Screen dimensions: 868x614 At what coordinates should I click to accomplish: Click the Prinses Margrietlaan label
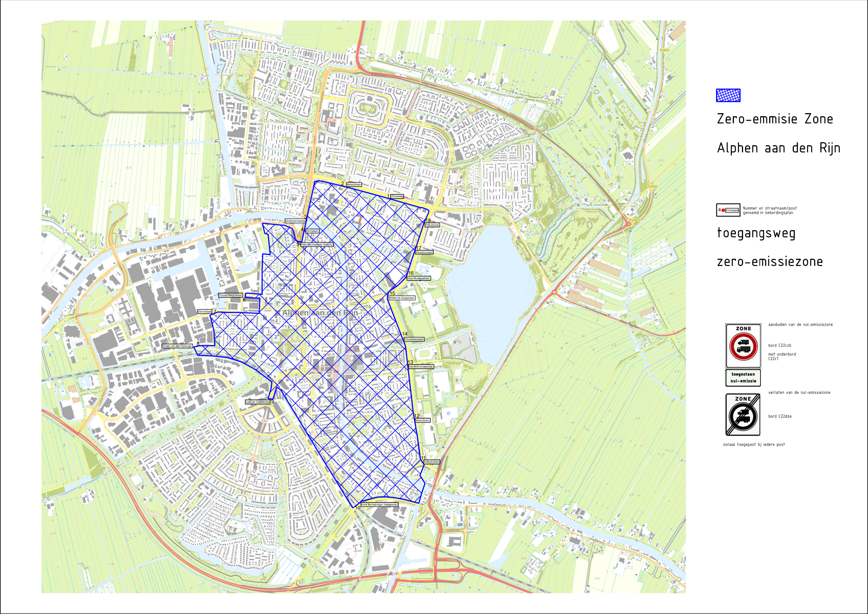click(230, 295)
